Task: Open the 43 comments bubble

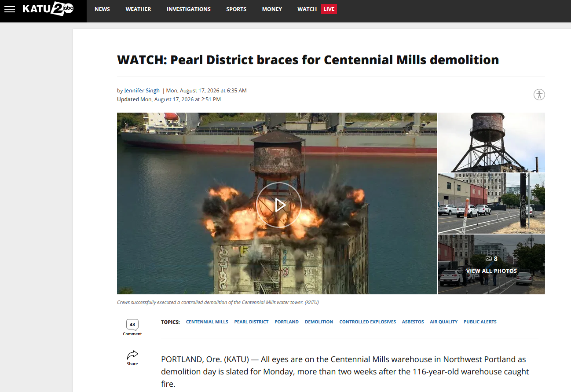Action: tap(132, 325)
